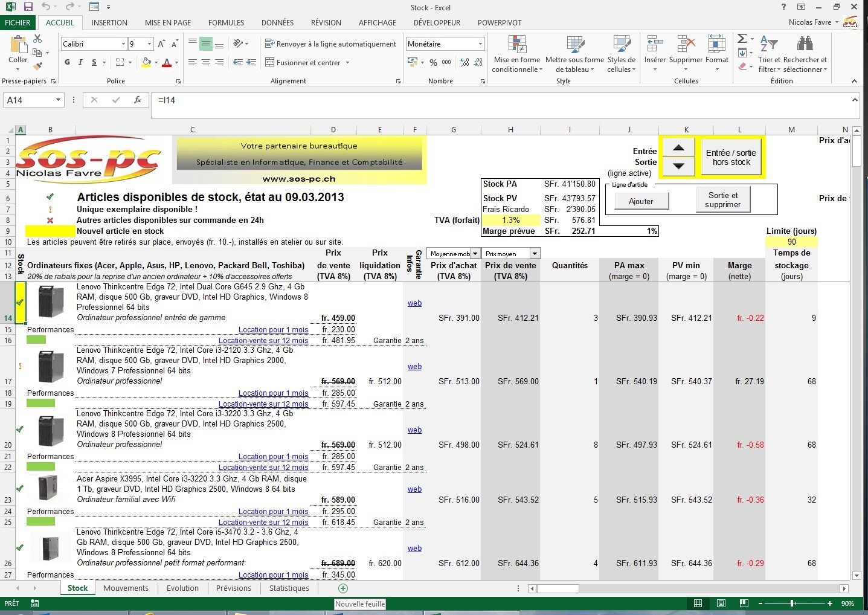
Task: Add a new sheet with plus icon
Action: point(343,588)
